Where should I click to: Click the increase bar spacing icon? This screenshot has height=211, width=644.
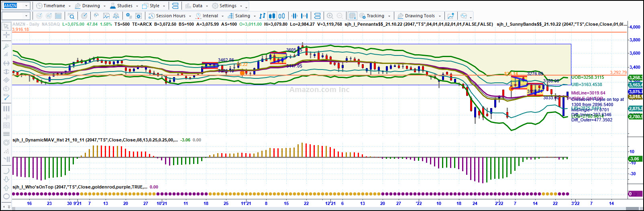304,16
